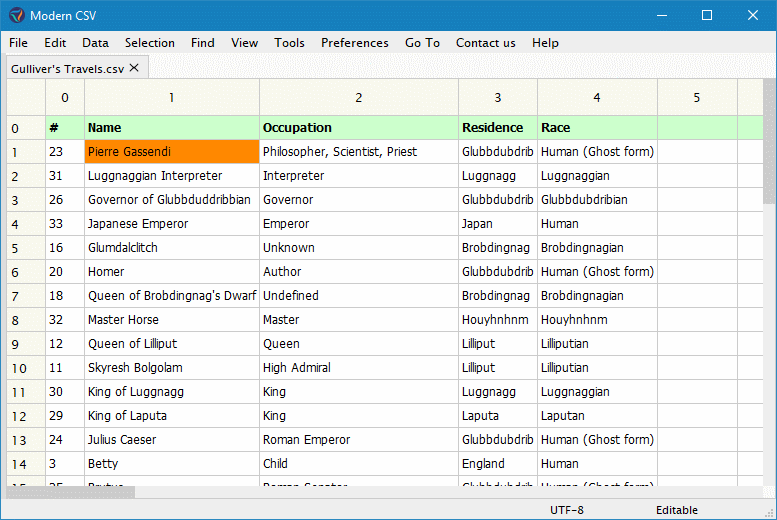This screenshot has height=520, width=777.
Task: Select column header 4
Action: pos(596,98)
